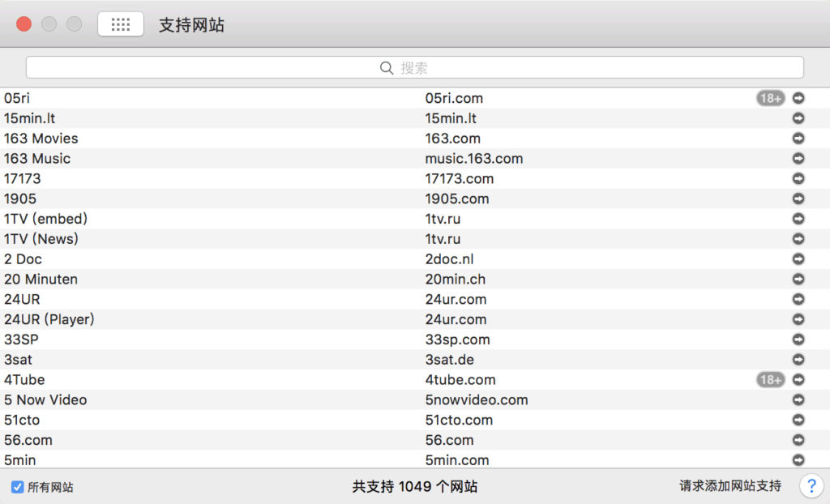
Task: Click the 18+ badge on 05ri row
Action: [x=770, y=98]
